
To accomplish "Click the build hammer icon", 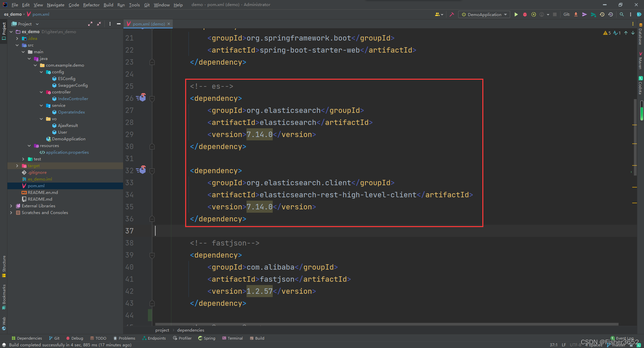I will click(x=452, y=14).
